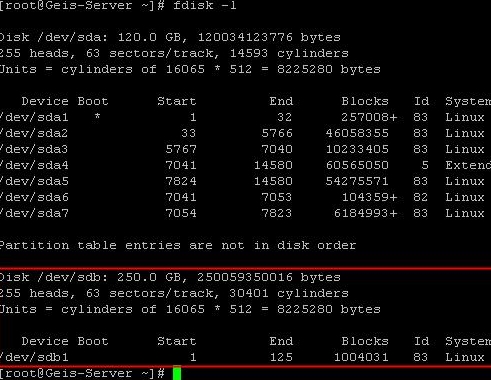Image resolution: width=491 pixels, height=380 pixels.
Task: Click the Id value '82' for sda6
Action: click(x=420, y=197)
